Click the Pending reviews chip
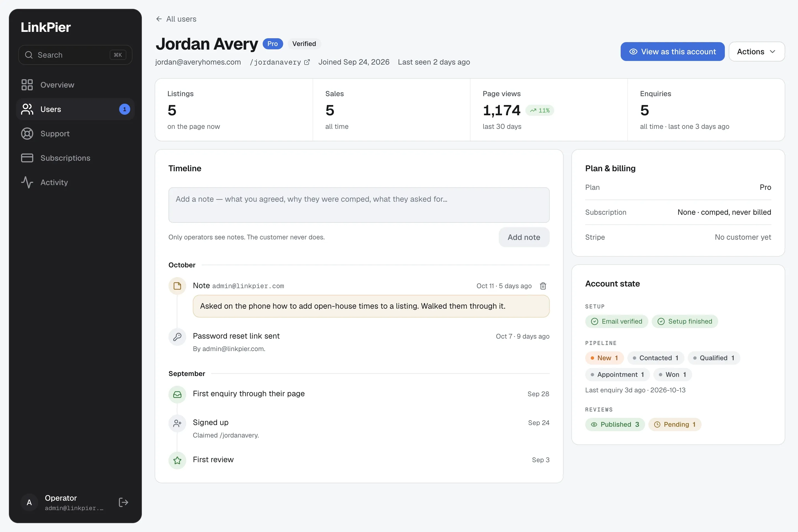The height and width of the screenshot is (532, 798). 674,424
